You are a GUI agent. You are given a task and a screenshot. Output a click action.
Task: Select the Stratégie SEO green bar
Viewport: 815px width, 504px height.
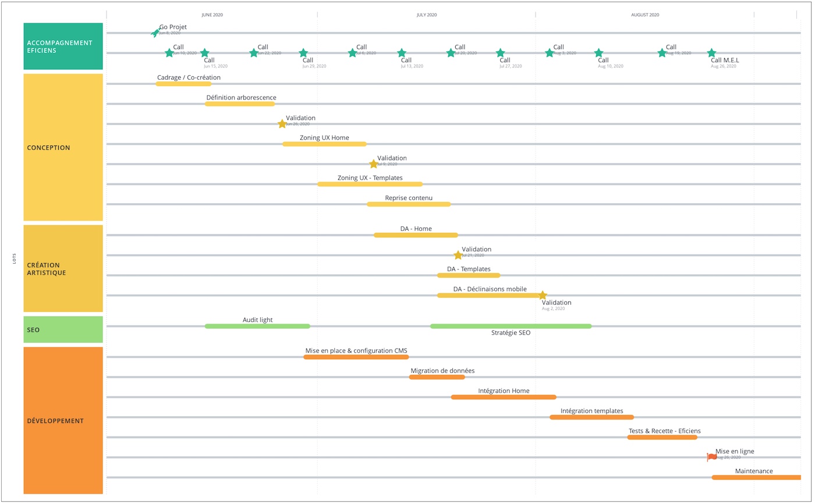511,326
